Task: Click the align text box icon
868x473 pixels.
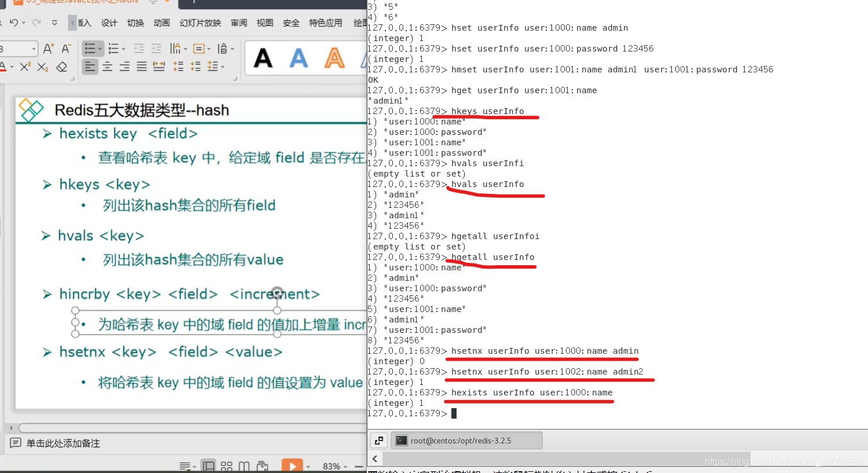Action: click(x=198, y=49)
